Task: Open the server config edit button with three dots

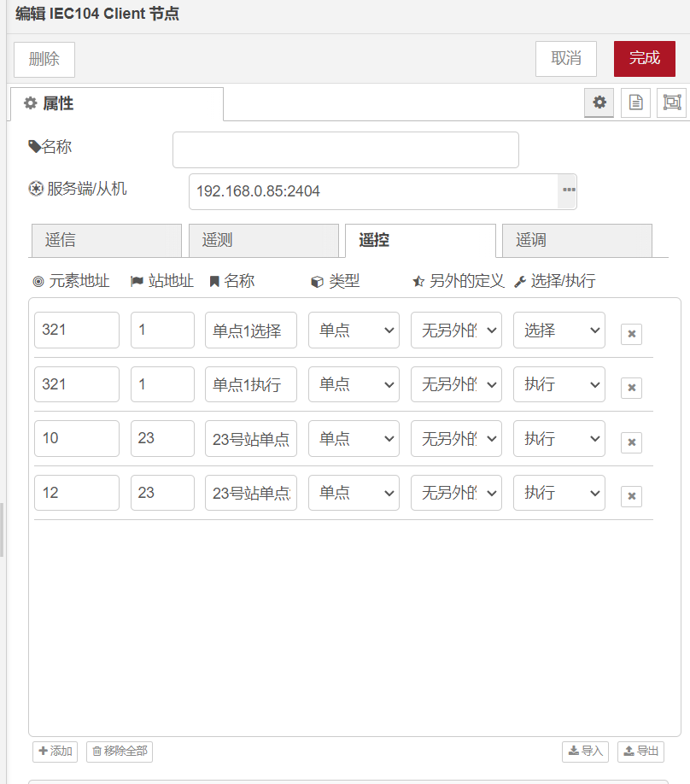Action: click(x=567, y=191)
